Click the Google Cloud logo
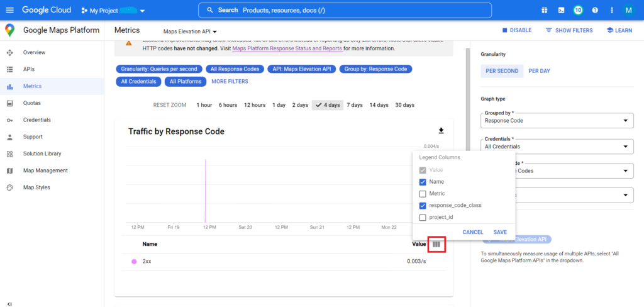Screen dimensions: 644x307 pos(47,10)
